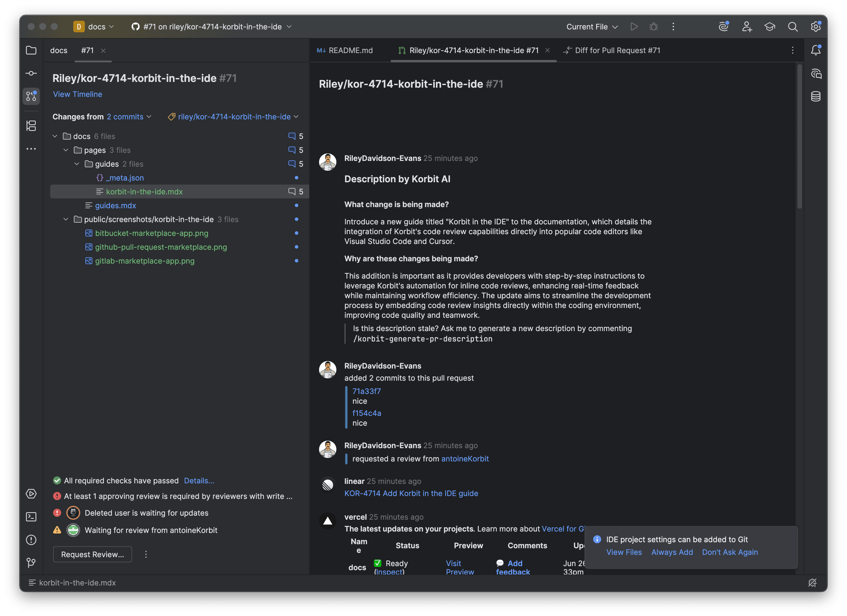Open more actions next to Request Review
Image resolution: width=847 pixels, height=616 pixels.
pyautogui.click(x=146, y=554)
